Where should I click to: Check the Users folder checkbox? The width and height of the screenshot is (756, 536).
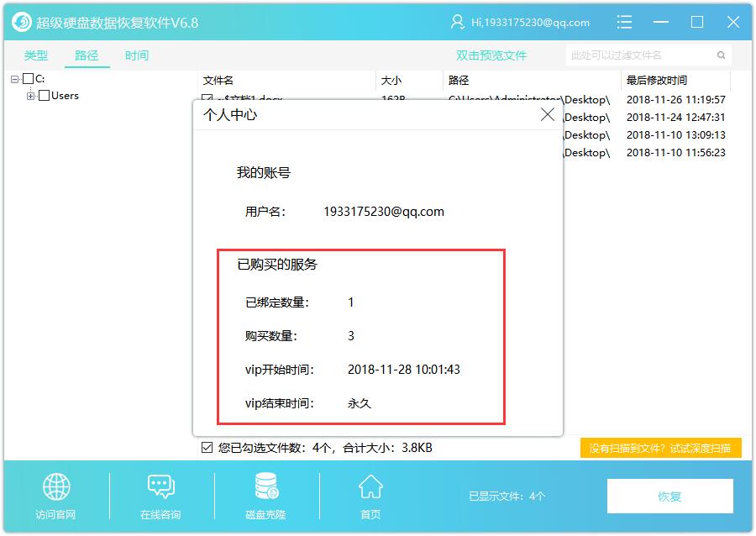coord(45,96)
